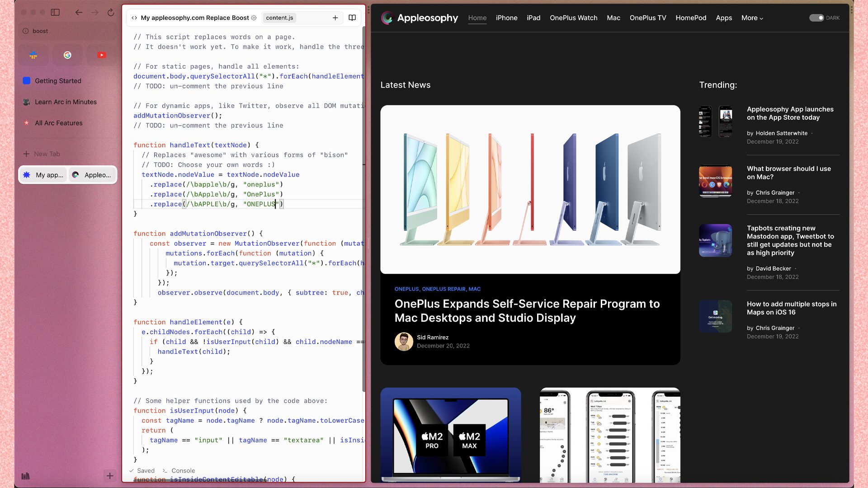Image resolution: width=868 pixels, height=488 pixels.
Task: Click the reload page icon
Action: click(x=111, y=12)
